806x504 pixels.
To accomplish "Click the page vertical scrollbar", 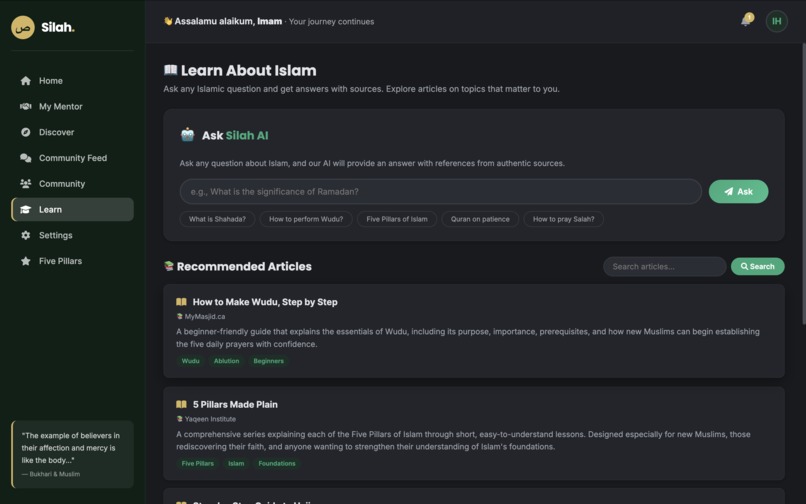I will [803, 184].
